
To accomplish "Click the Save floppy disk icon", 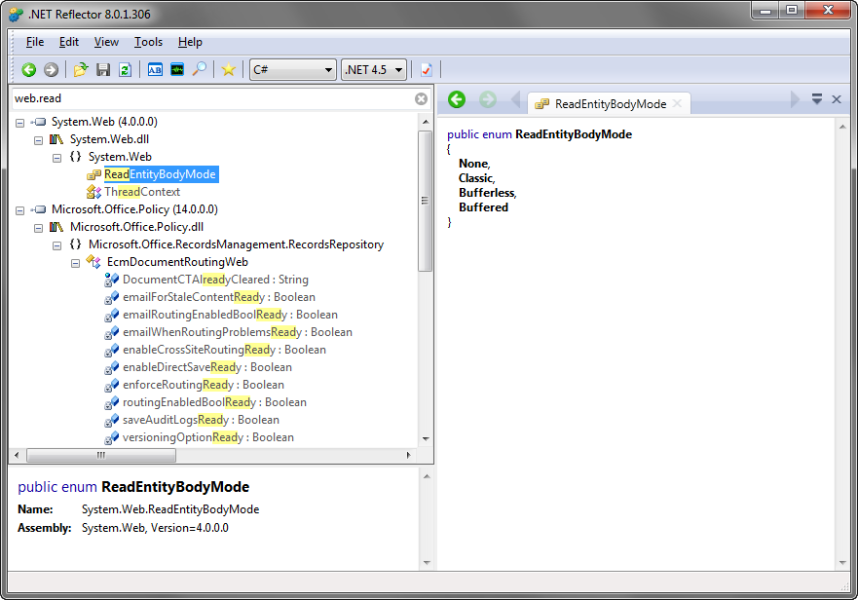I will click(x=103, y=69).
